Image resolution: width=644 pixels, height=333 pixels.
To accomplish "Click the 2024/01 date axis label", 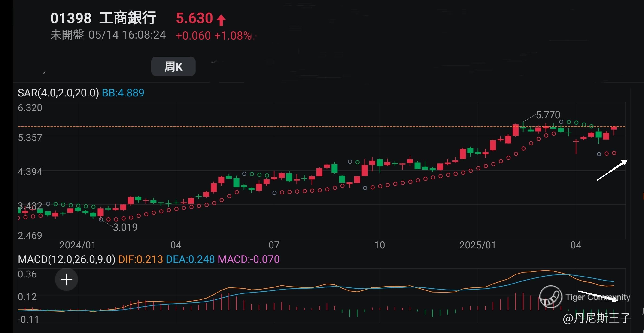I will pos(78,245).
